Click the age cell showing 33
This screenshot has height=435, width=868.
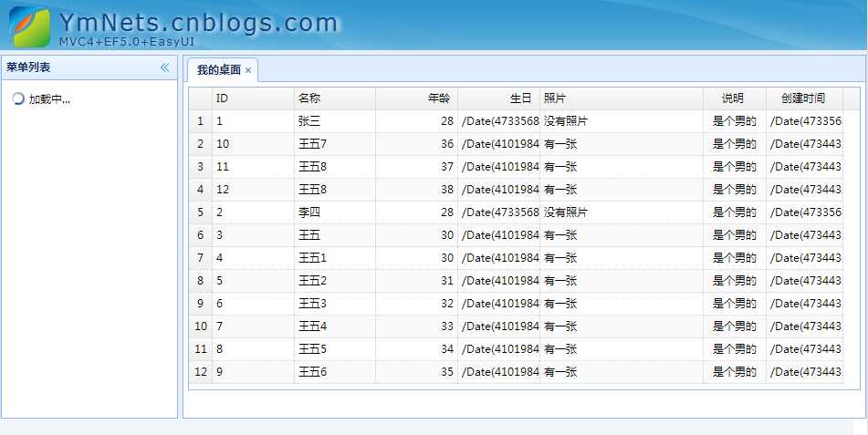(x=416, y=326)
